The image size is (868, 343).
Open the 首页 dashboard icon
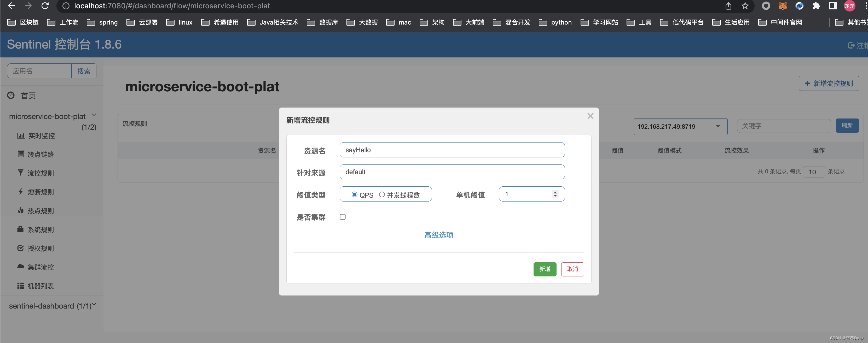(11, 95)
